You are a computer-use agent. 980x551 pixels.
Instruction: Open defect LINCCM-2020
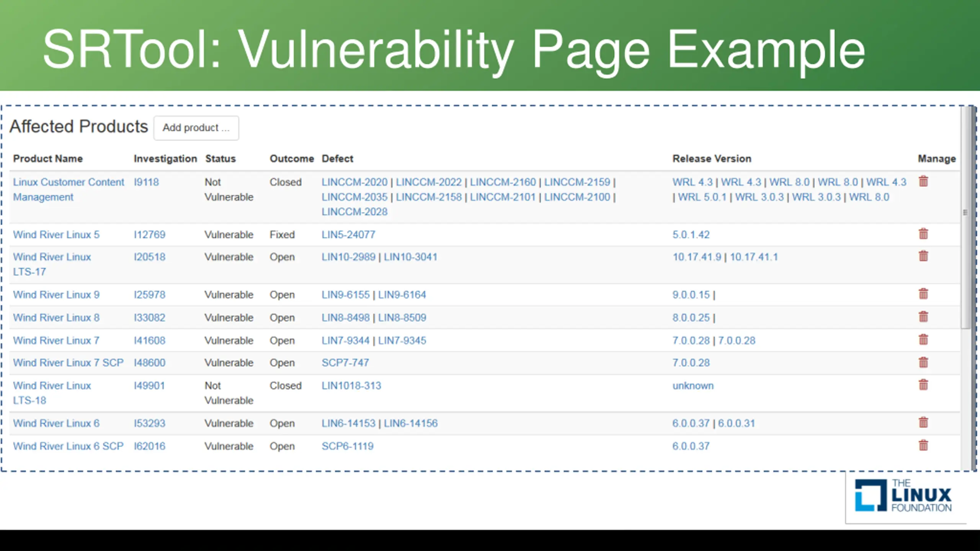(354, 182)
